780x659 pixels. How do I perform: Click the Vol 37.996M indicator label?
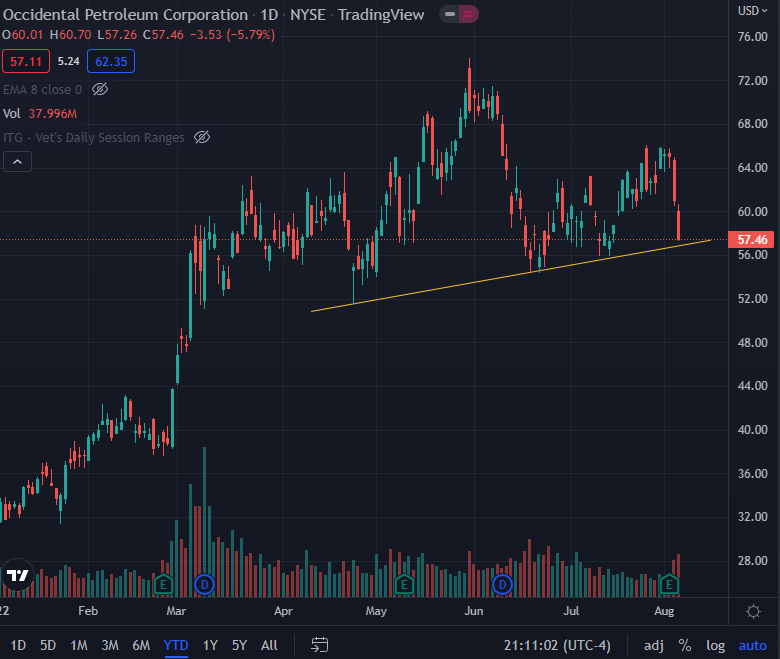(x=40, y=113)
